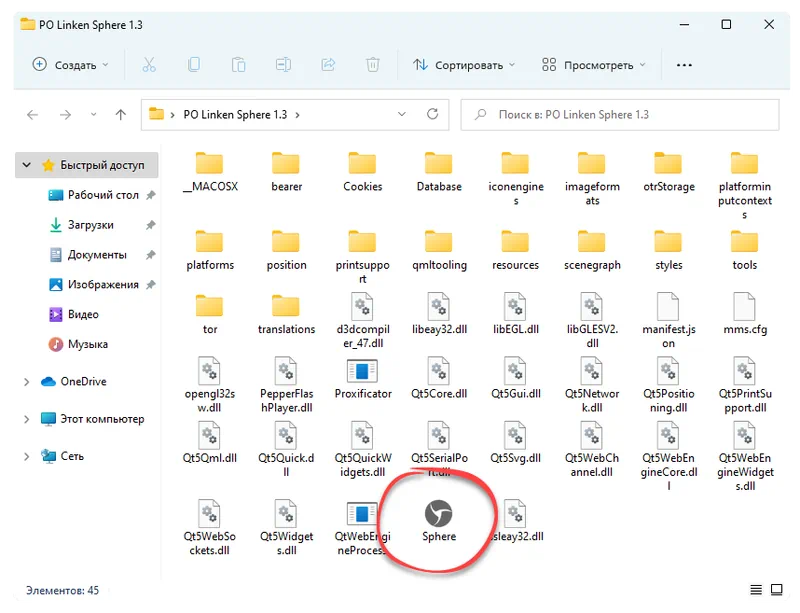Open the tor folder

coord(210,314)
